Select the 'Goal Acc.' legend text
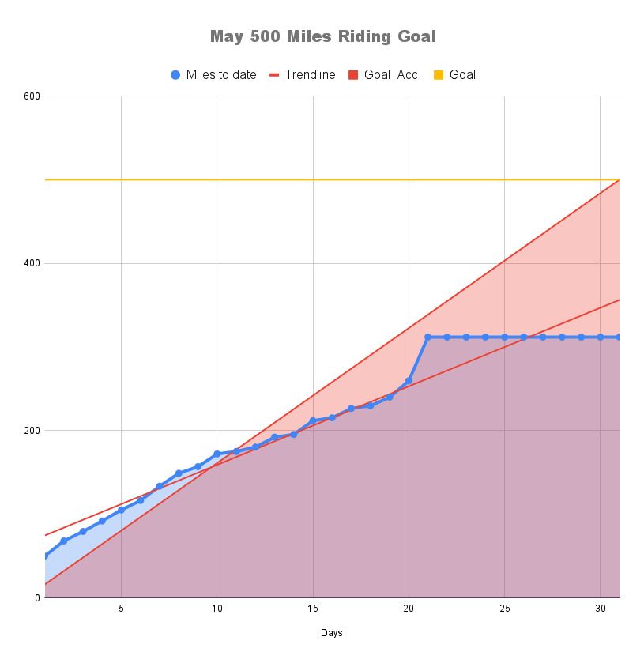Viewport: 644px width, 671px height. (x=392, y=75)
